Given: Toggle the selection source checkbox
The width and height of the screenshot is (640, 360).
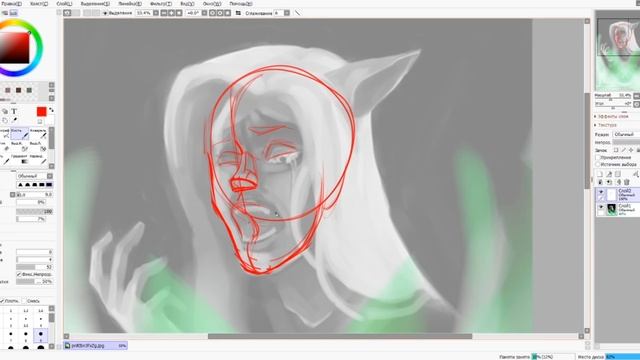Looking at the screenshot, I should click(598, 164).
